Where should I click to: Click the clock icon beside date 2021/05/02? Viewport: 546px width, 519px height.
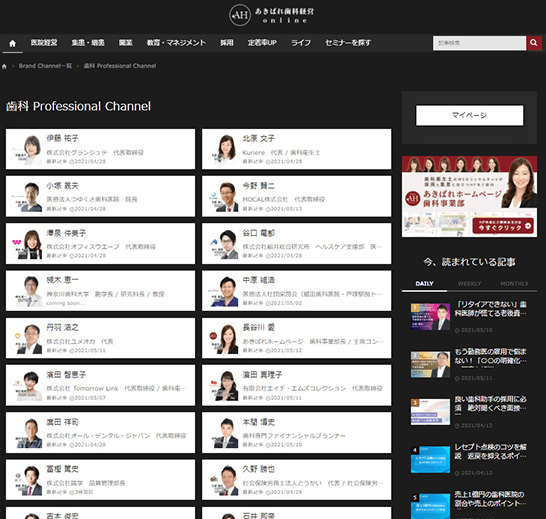pyautogui.click(x=267, y=303)
